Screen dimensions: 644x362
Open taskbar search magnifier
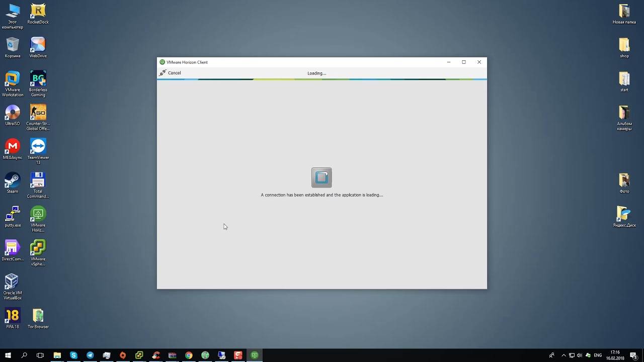click(24, 355)
